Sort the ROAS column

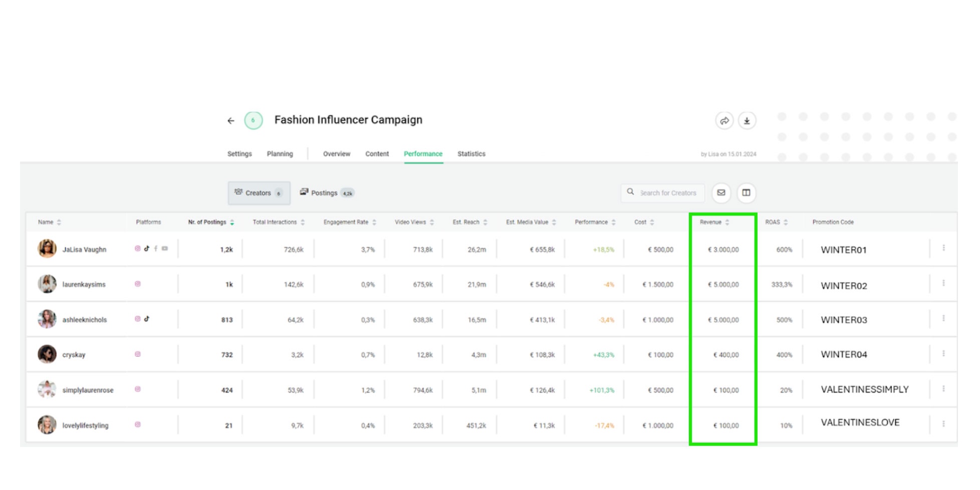pos(785,222)
